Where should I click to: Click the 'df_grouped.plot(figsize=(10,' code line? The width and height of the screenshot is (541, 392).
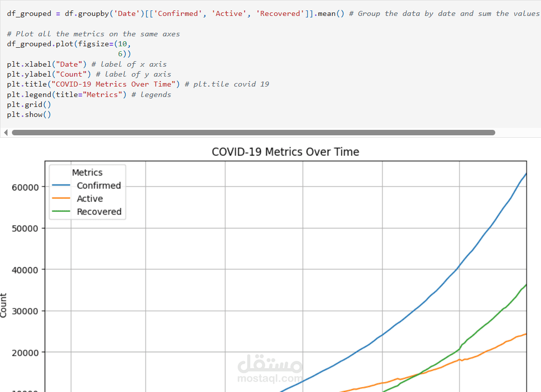click(69, 44)
